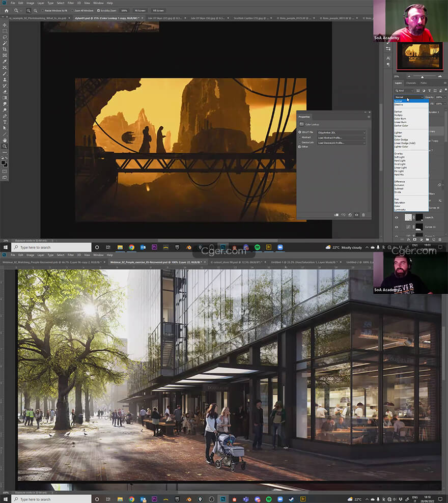Viewport: 448px width, 503px height.
Task: Select the Magic Wand tool
Action: coord(5,43)
